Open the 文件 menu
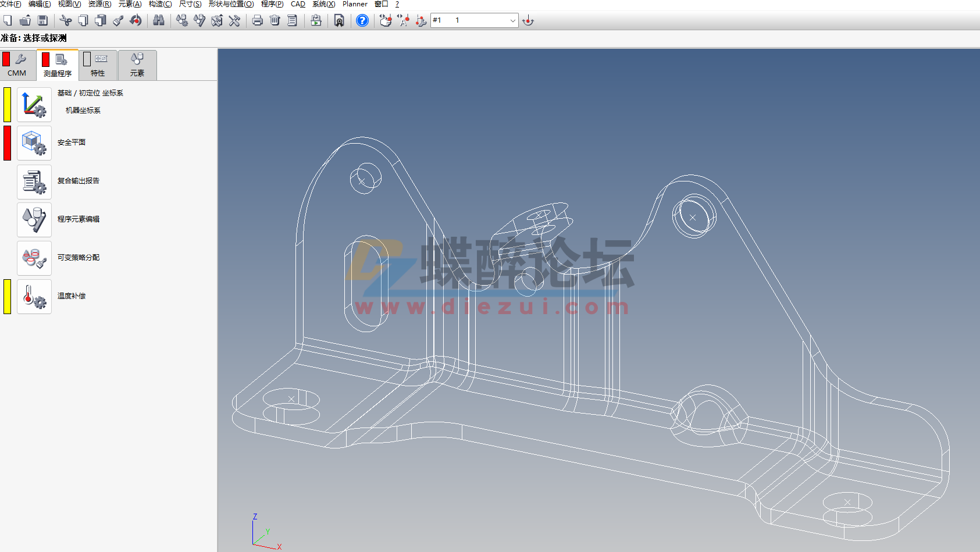Viewport: 980px width, 552px height. point(12,4)
